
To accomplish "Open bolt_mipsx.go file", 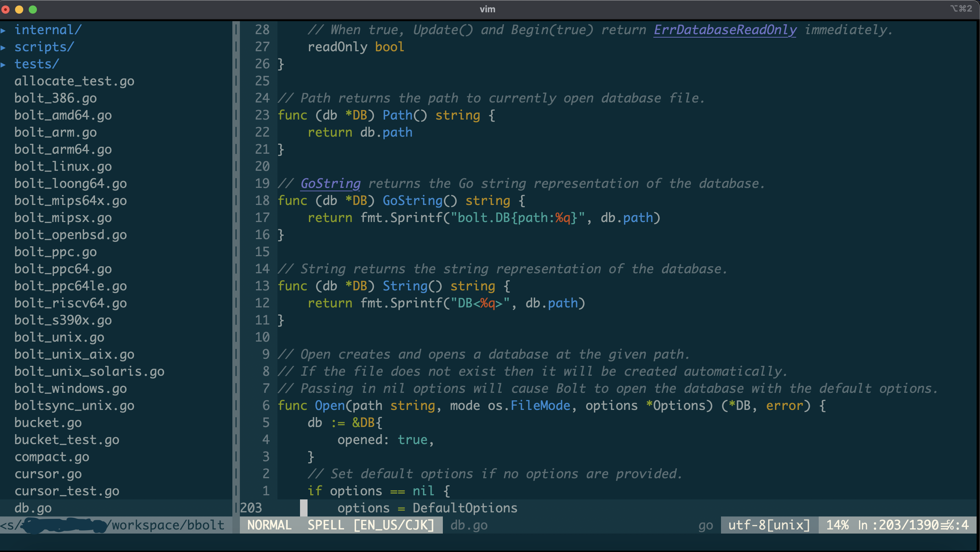I will (63, 218).
